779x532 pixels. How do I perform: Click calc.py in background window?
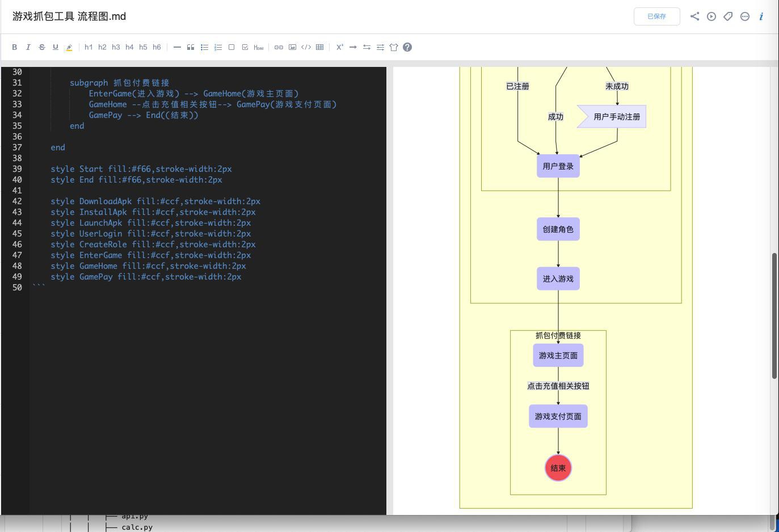pos(137,527)
